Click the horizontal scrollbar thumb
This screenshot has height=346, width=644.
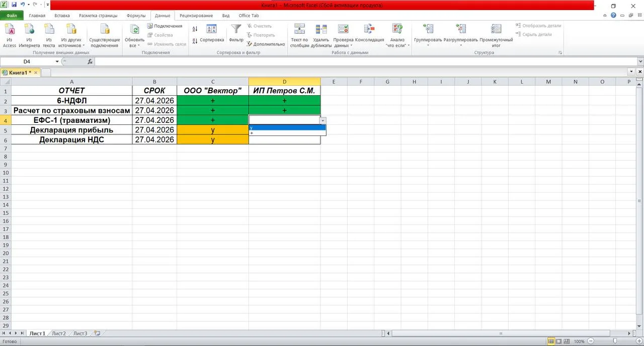click(501, 333)
